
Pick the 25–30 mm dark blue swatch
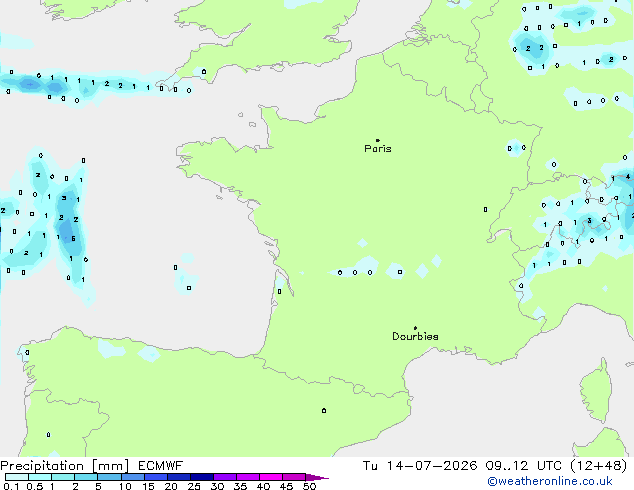(x=202, y=477)
